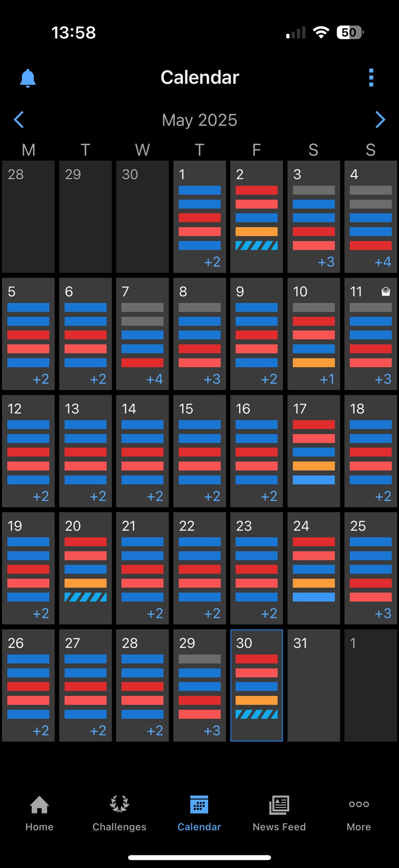
Task: Tap the orange event bar on May 17
Action: (314, 466)
